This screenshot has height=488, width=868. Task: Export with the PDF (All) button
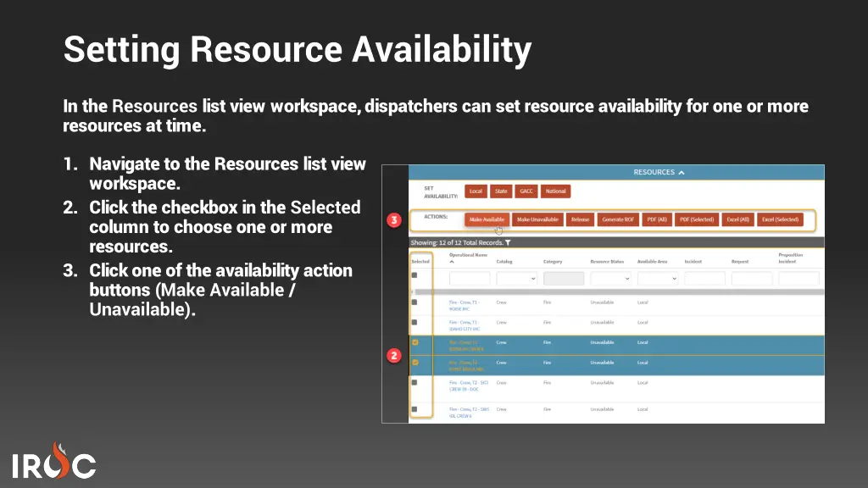(x=657, y=219)
